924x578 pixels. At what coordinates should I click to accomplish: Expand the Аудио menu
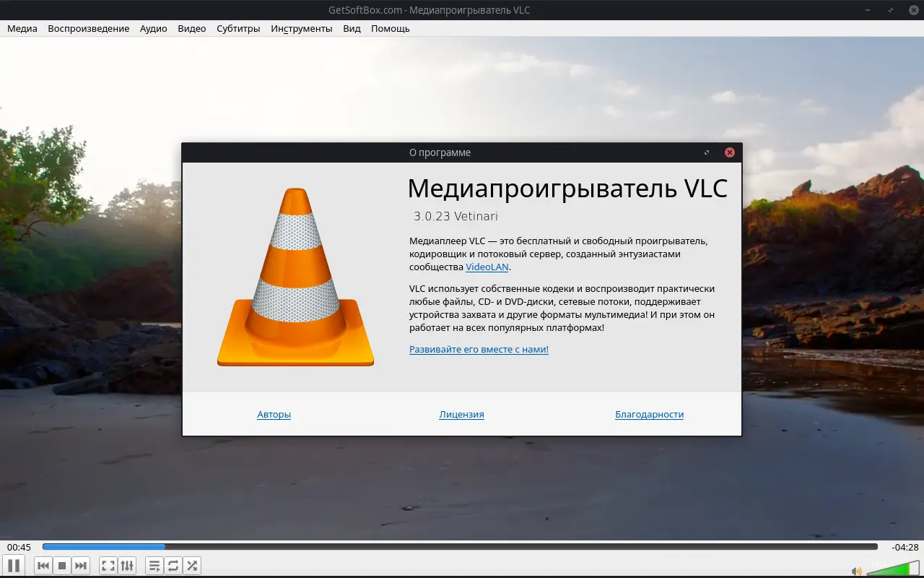153,29
